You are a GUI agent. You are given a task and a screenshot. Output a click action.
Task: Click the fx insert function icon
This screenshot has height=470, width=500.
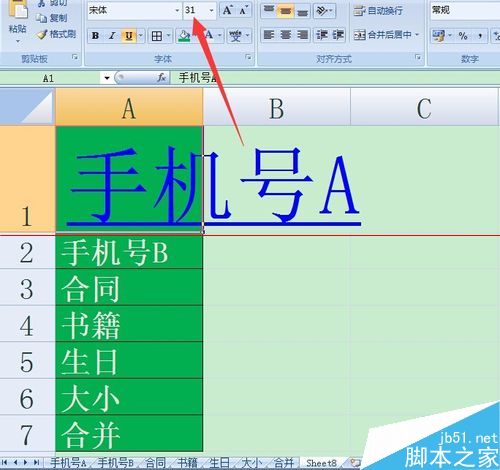click(162, 78)
